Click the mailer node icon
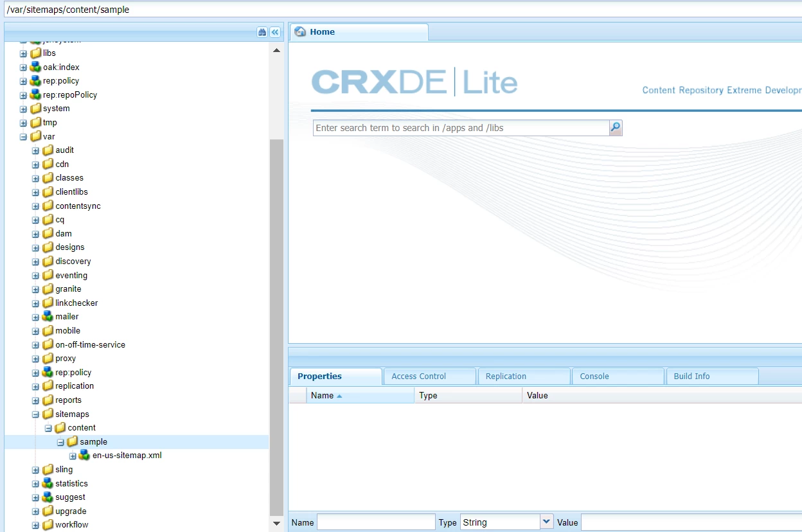 pyautogui.click(x=48, y=316)
